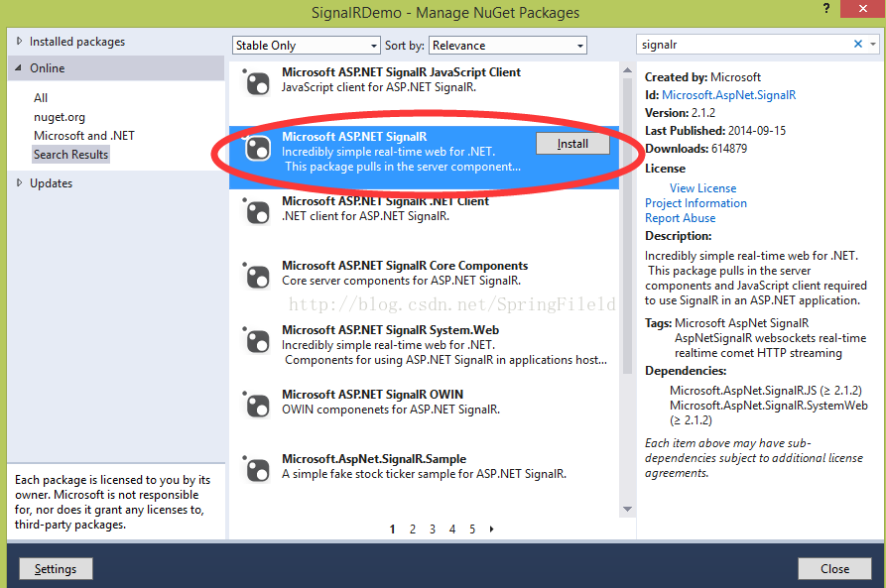This screenshot has height=588, width=886.
Task: Select the All source under Online
Action: click(41, 98)
